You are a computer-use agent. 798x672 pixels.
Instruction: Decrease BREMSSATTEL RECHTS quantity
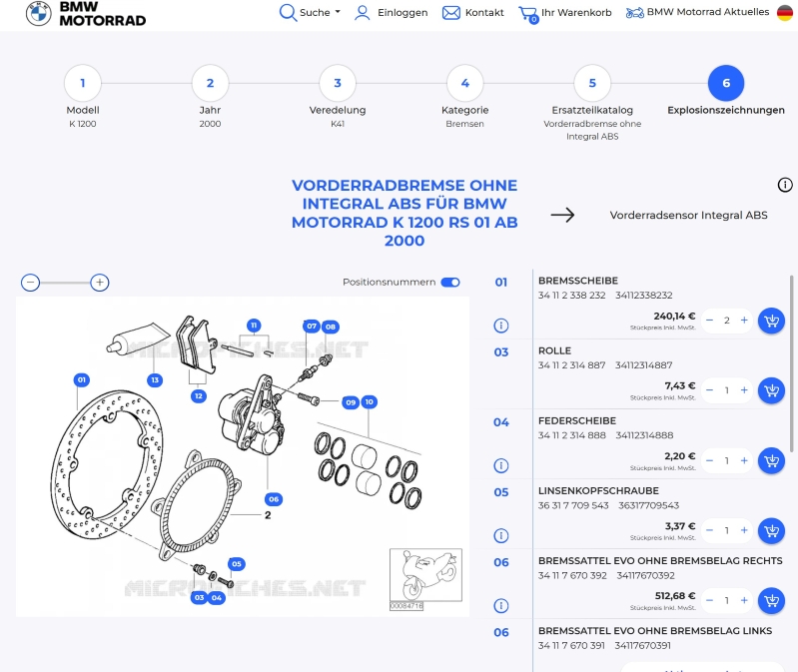click(x=709, y=600)
